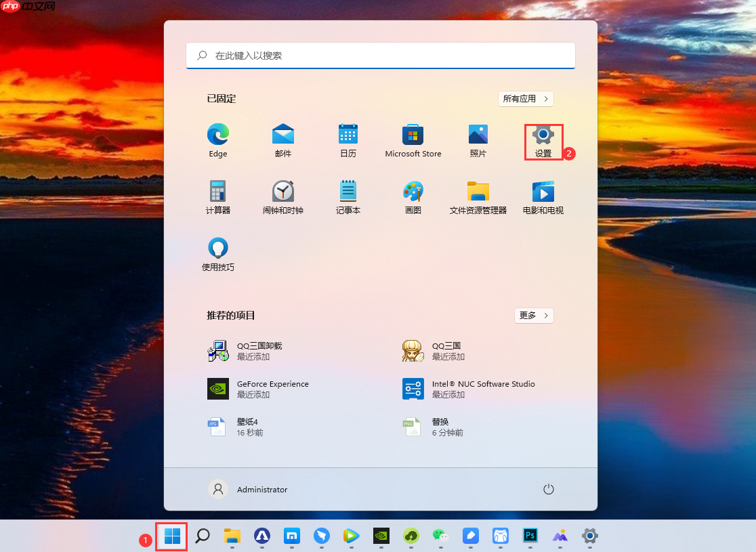The width and height of the screenshot is (756, 552).
Task: Click 更多 to see more recommended items
Action: pos(534,315)
